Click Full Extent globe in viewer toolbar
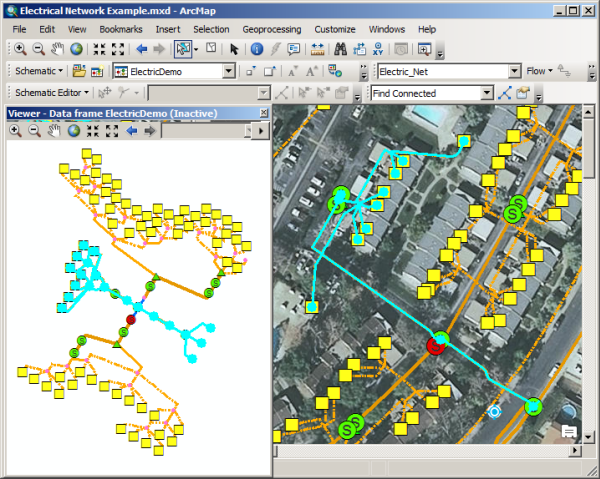 tap(73, 131)
